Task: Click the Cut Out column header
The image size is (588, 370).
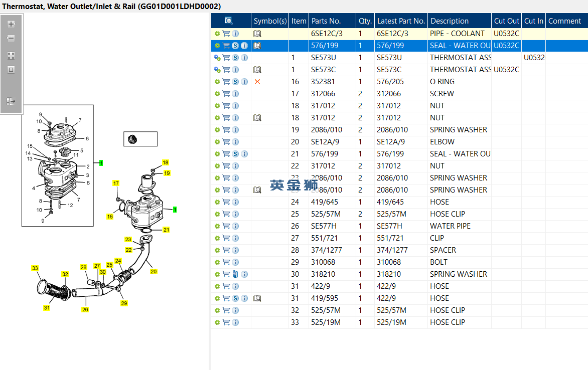Action: pos(506,21)
